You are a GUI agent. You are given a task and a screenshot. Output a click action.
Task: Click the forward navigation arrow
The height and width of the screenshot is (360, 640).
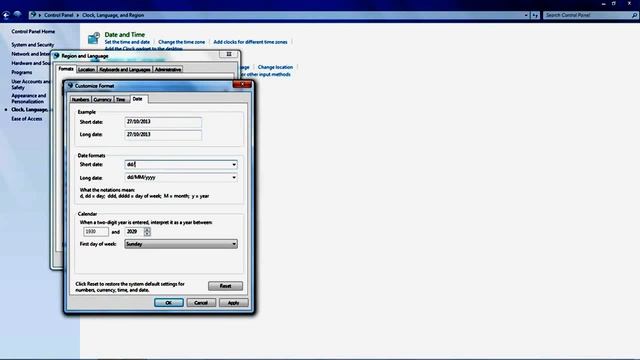point(17,15)
